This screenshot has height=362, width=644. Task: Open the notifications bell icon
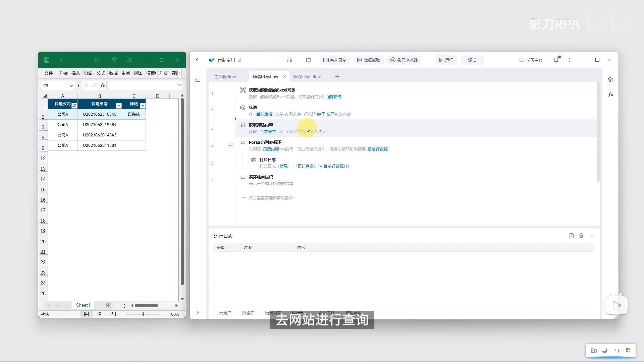pyautogui.click(x=556, y=60)
